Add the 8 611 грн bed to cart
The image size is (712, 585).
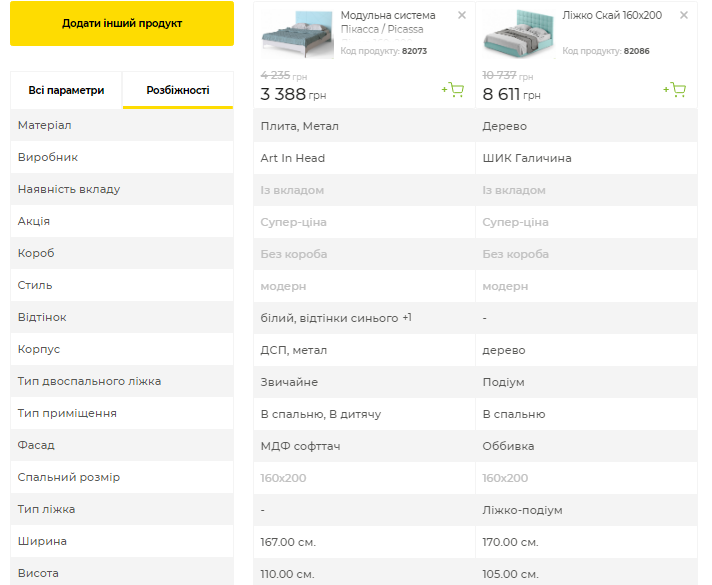675,90
